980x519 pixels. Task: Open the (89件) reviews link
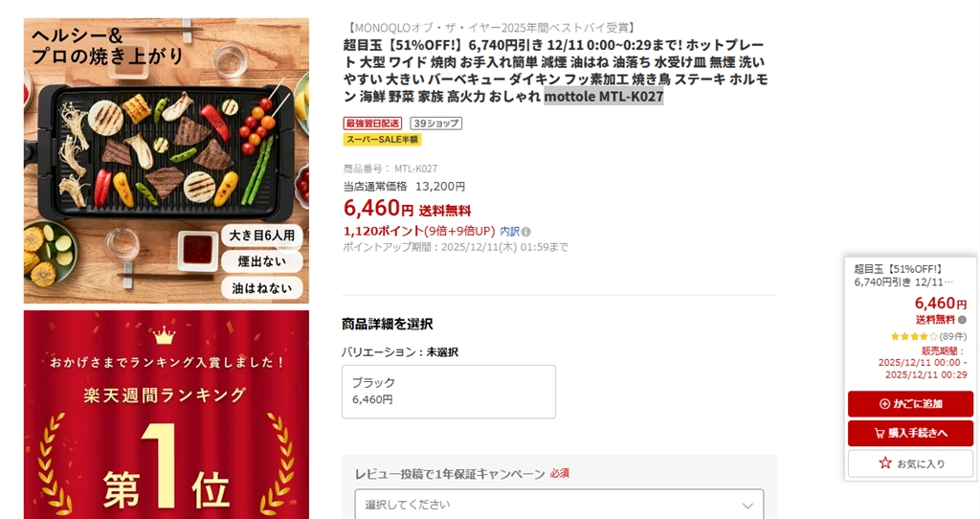coord(952,336)
